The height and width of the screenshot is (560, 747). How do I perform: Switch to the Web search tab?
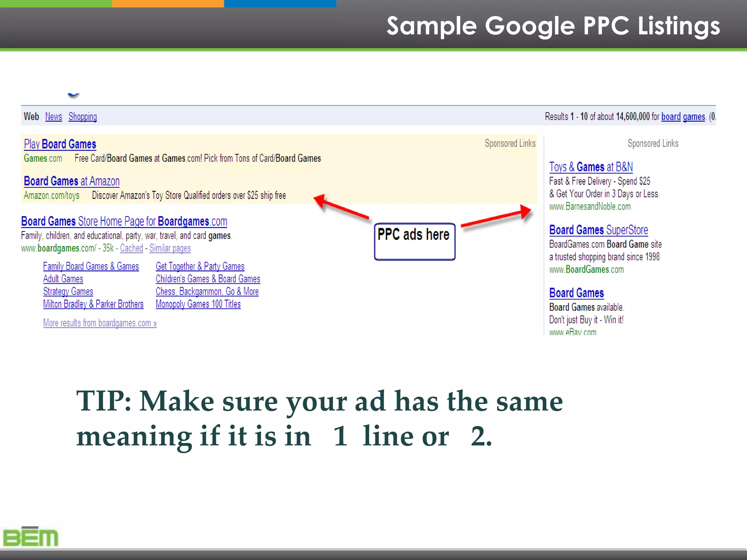click(31, 117)
